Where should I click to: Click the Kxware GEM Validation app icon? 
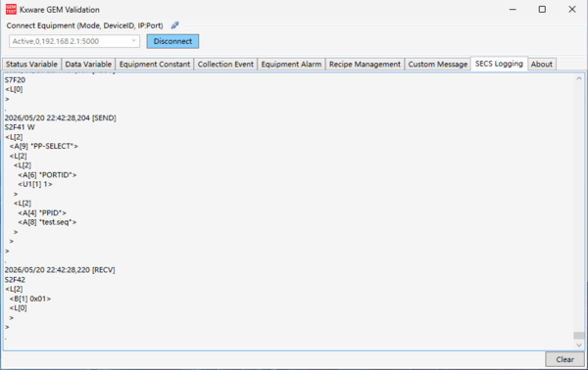[x=11, y=10]
